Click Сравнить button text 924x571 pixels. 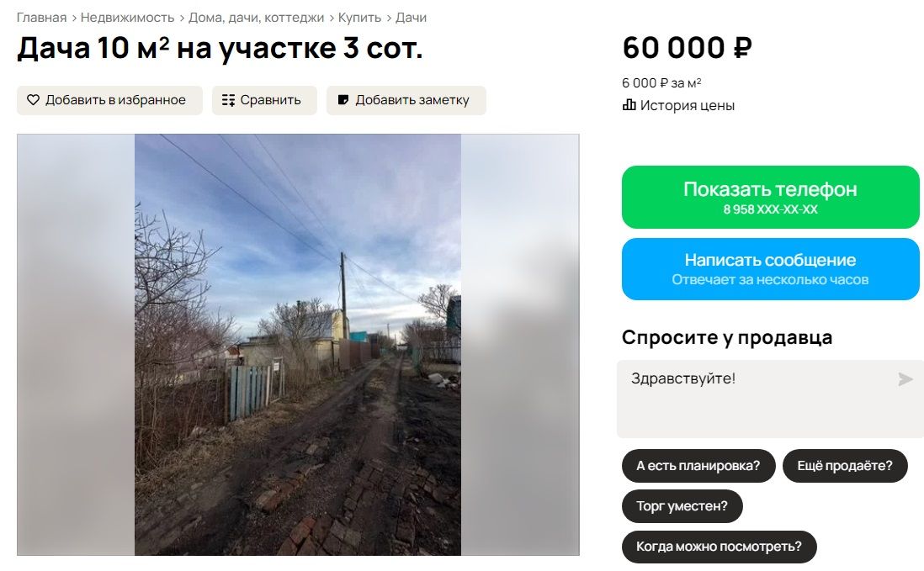(270, 100)
